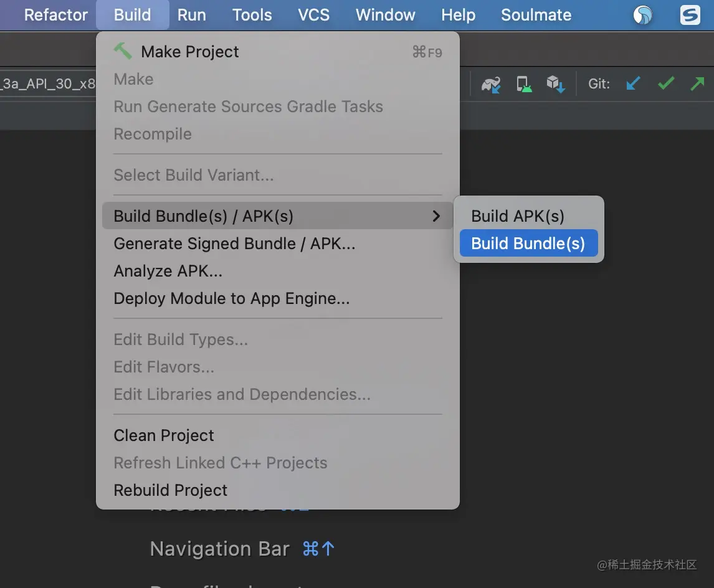
Task: Open the device selector dropdown 3a_API_30_x8
Action: [48, 83]
